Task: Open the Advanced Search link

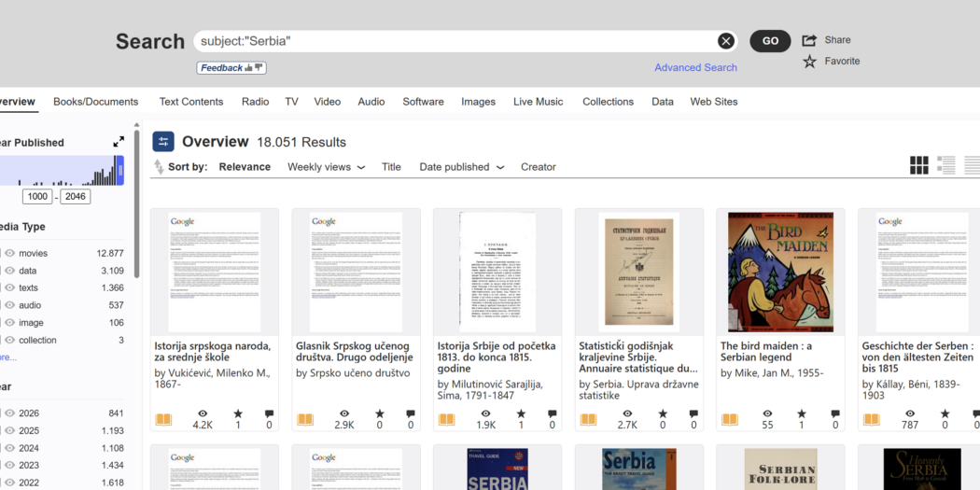Action: [x=695, y=68]
